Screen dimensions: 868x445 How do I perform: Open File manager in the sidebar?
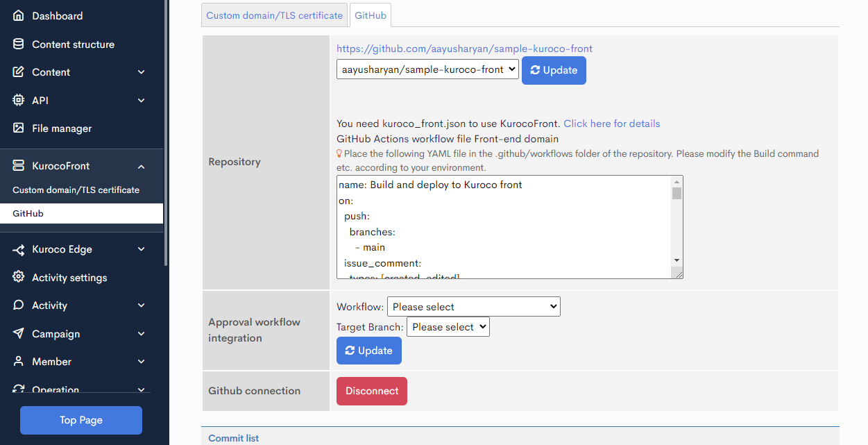tap(62, 128)
